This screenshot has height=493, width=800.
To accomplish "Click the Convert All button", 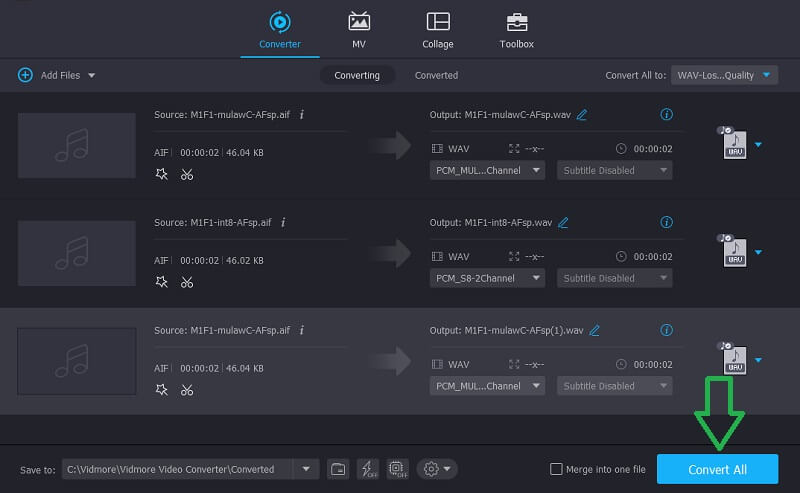I will [717, 469].
